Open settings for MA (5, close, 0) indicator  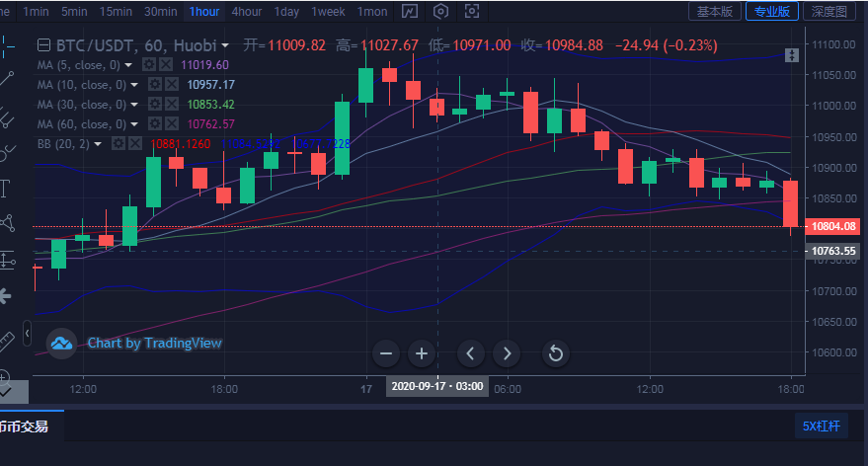(150, 64)
